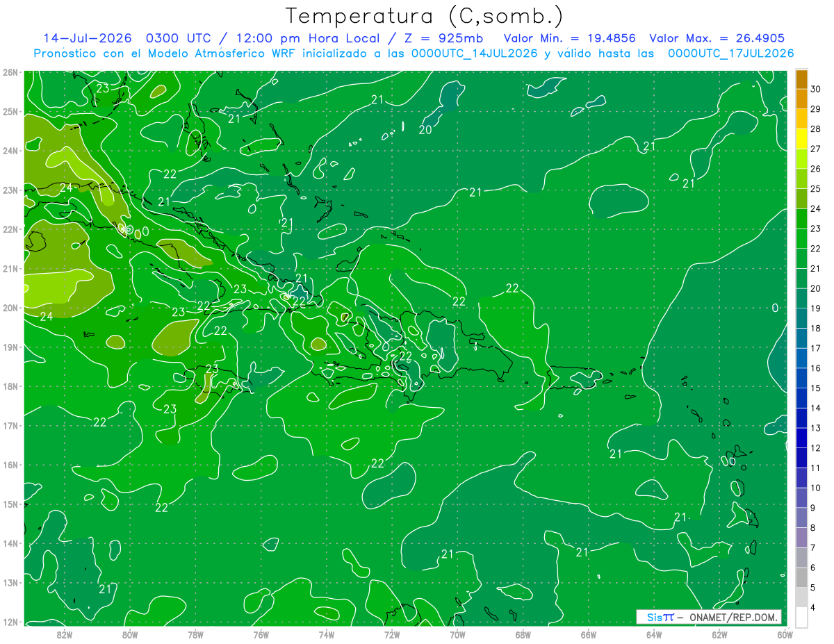Click the "82W" longitude axis label
This screenshot has height=644, width=834.
(x=64, y=634)
